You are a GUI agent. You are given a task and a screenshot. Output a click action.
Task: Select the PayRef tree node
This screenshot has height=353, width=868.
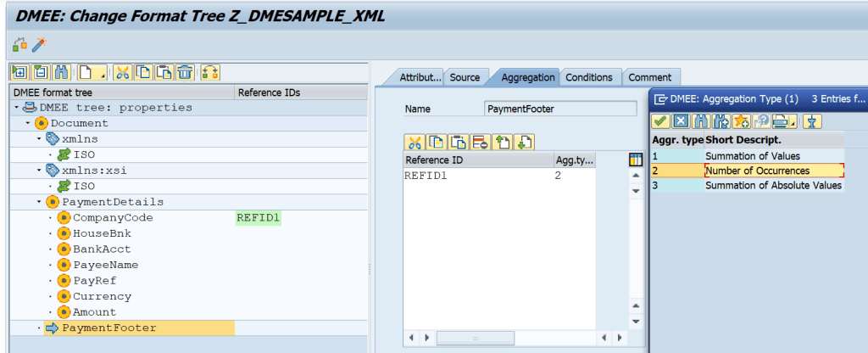(95, 281)
